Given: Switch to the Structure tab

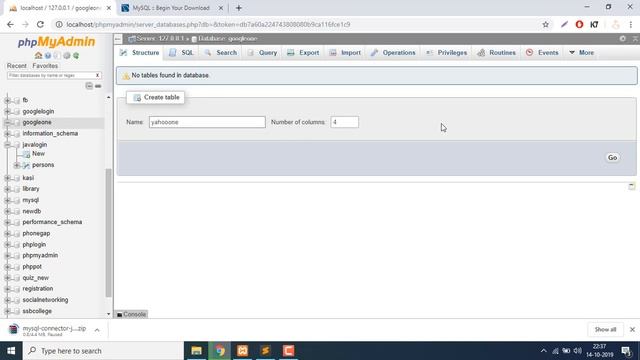Looking at the screenshot, I should pyautogui.click(x=140, y=53).
